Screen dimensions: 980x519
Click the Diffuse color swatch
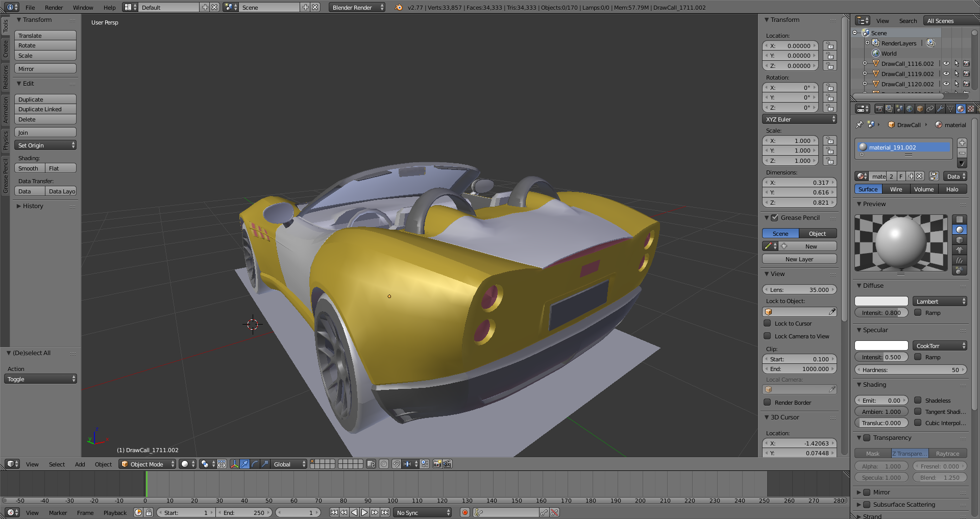click(881, 301)
